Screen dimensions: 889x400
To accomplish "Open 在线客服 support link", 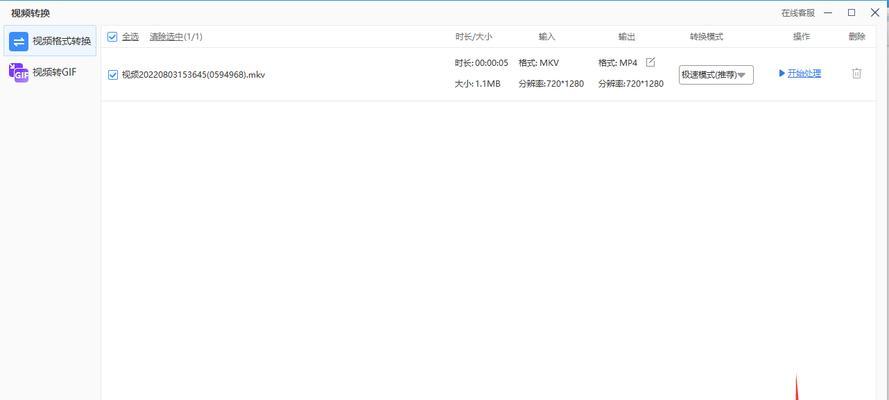I will (x=798, y=13).
